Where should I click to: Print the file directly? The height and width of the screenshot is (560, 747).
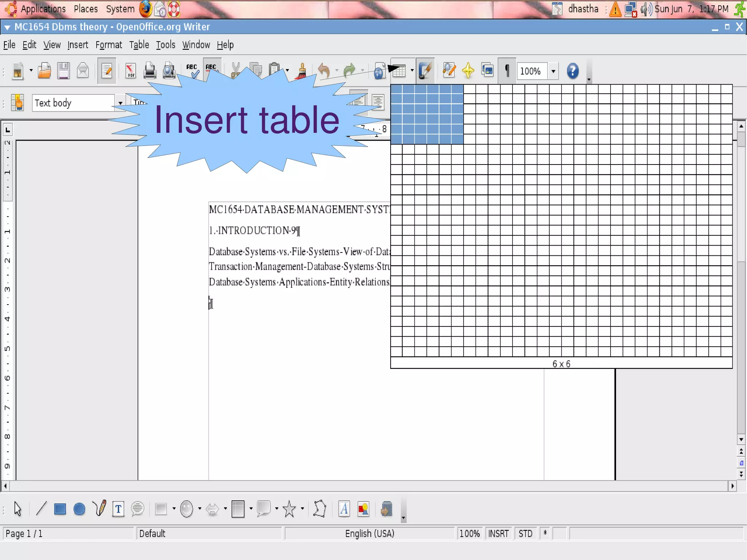pos(150,71)
